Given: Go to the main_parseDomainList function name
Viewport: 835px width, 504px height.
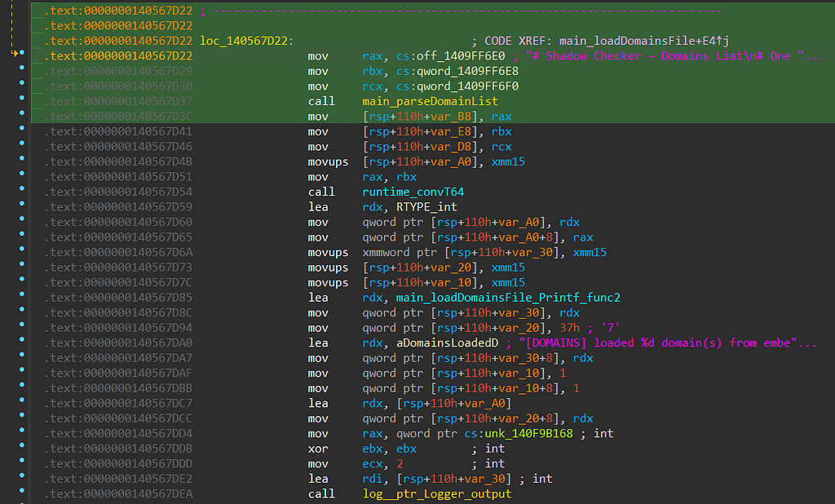Looking at the screenshot, I should pyautogui.click(x=431, y=101).
